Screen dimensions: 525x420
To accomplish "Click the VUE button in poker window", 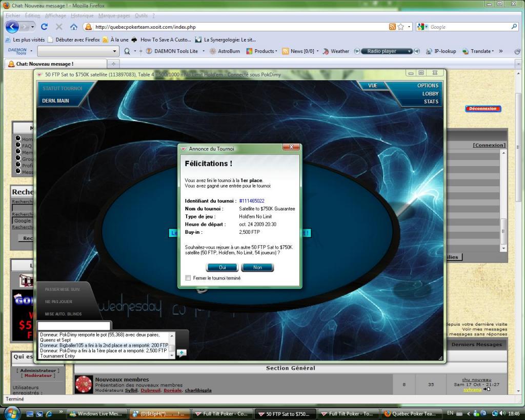I will 373,86.
